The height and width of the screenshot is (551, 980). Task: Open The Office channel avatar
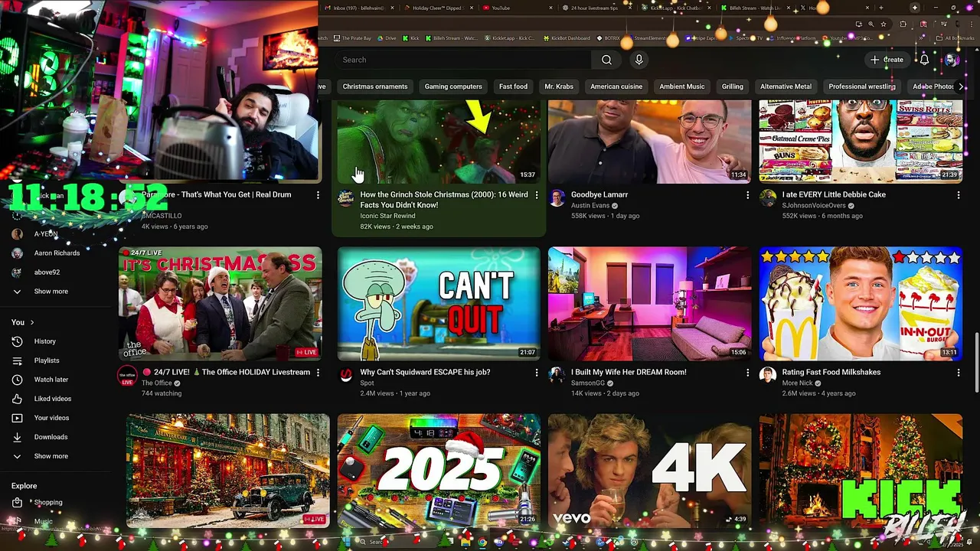click(127, 376)
